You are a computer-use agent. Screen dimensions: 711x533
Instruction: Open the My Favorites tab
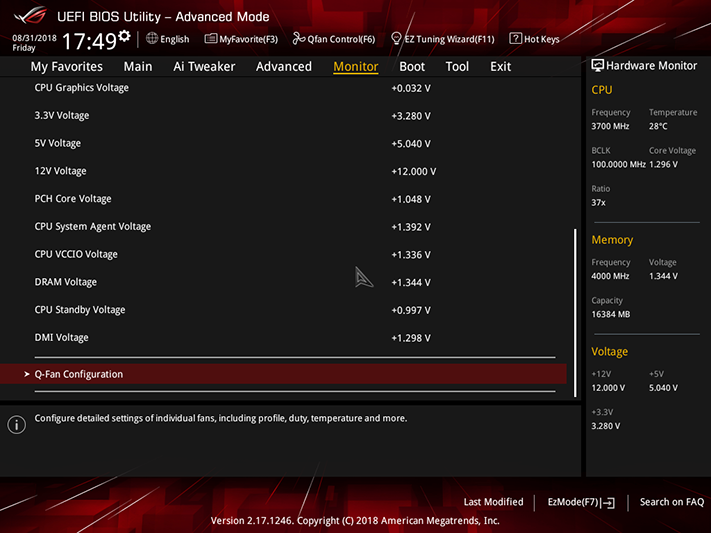(67, 66)
